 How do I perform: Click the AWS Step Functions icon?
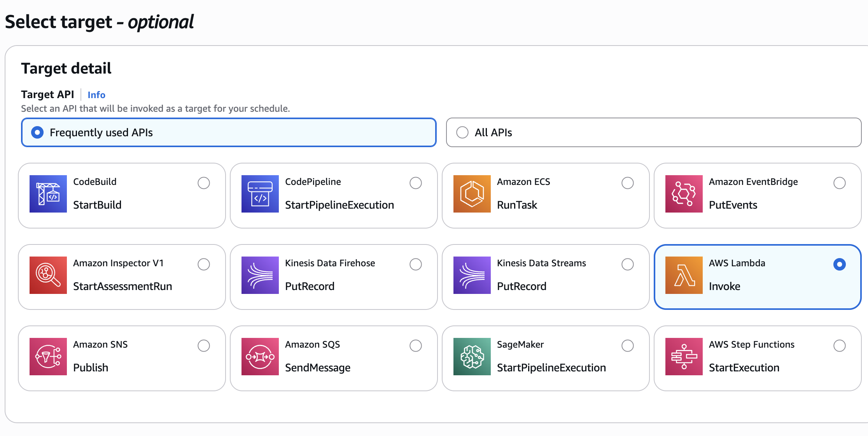click(x=684, y=357)
